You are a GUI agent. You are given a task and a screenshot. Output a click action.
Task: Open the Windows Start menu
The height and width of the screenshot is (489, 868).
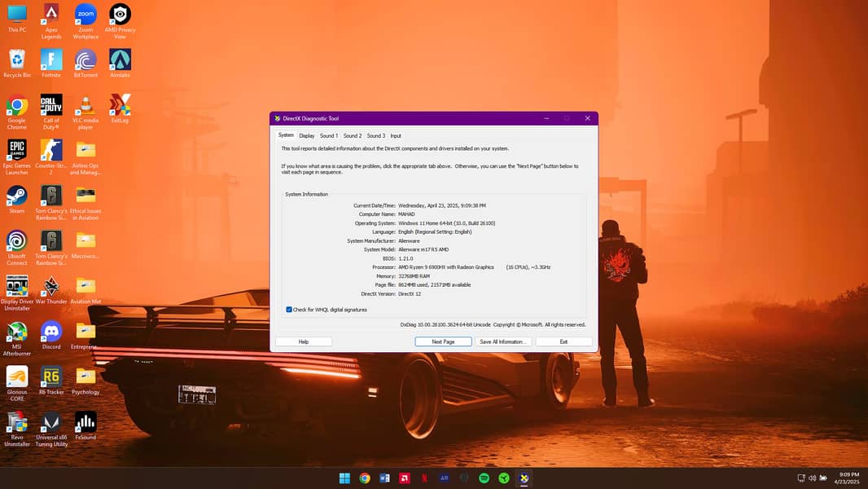(344, 478)
